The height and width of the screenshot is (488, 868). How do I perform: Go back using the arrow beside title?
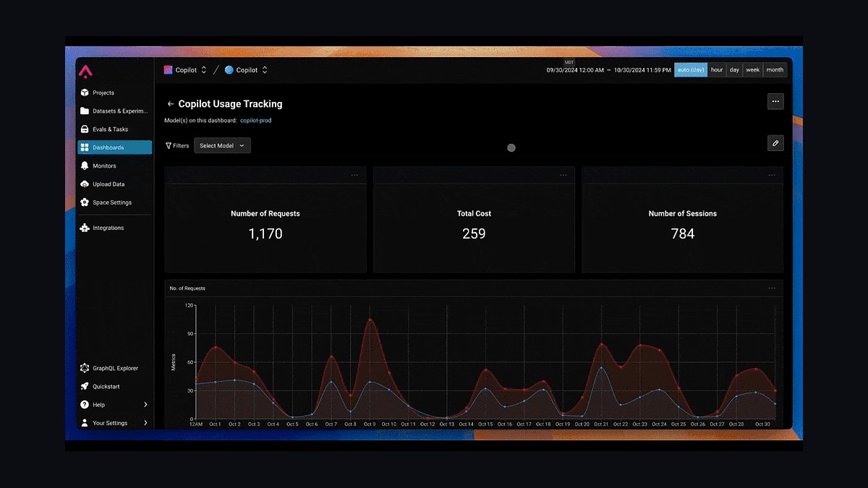pyautogui.click(x=170, y=104)
